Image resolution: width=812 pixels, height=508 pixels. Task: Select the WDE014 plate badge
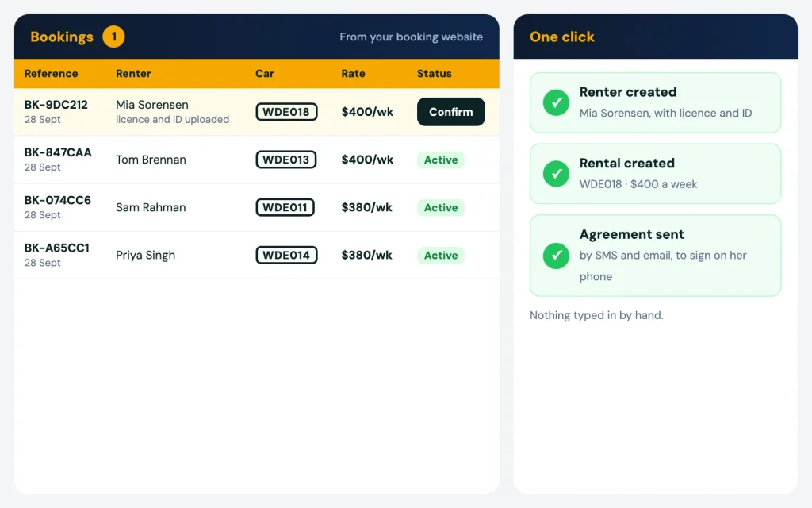pos(286,255)
